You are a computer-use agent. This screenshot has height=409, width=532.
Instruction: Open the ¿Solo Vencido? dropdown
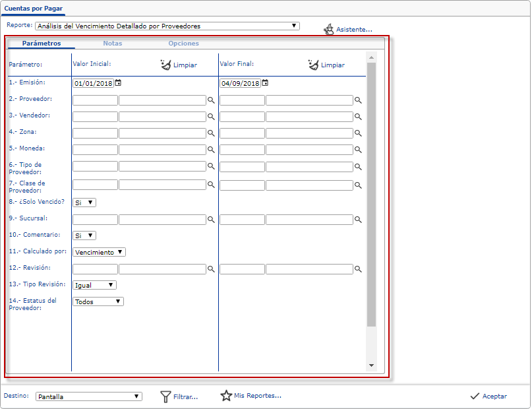(84, 203)
